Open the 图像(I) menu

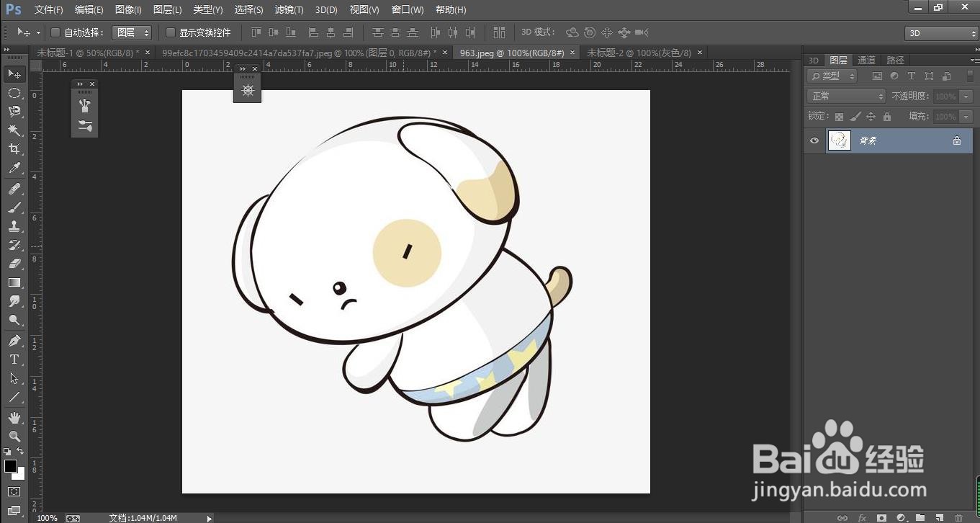tap(128, 10)
